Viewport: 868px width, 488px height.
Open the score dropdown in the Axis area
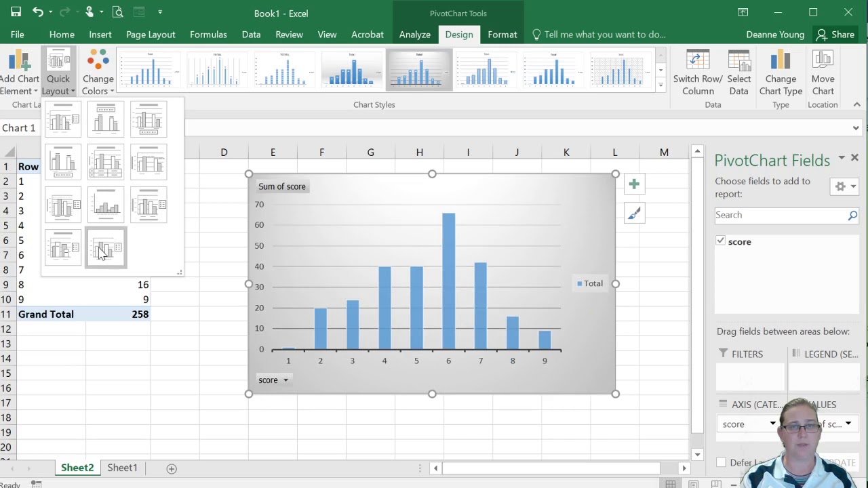[772, 424]
